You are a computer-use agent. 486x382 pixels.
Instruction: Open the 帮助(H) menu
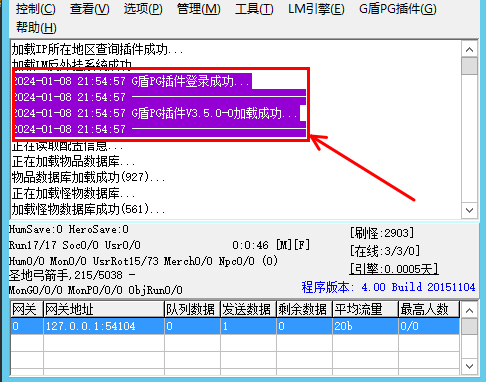coord(36,27)
